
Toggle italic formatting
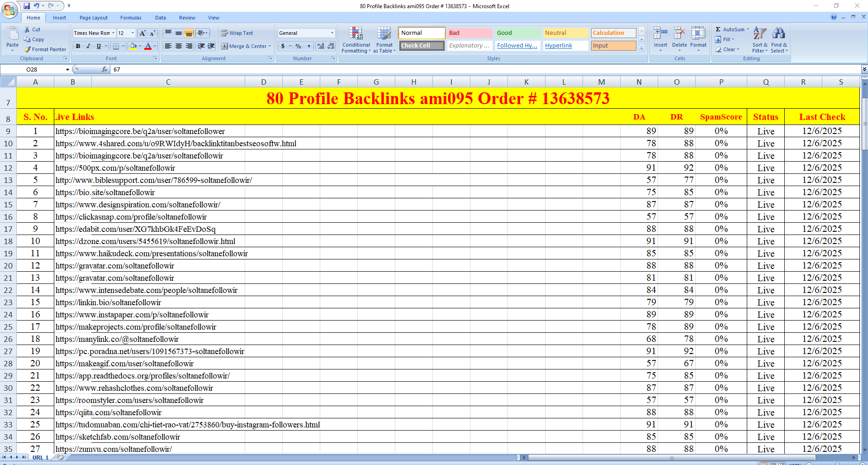(x=88, y=46)
